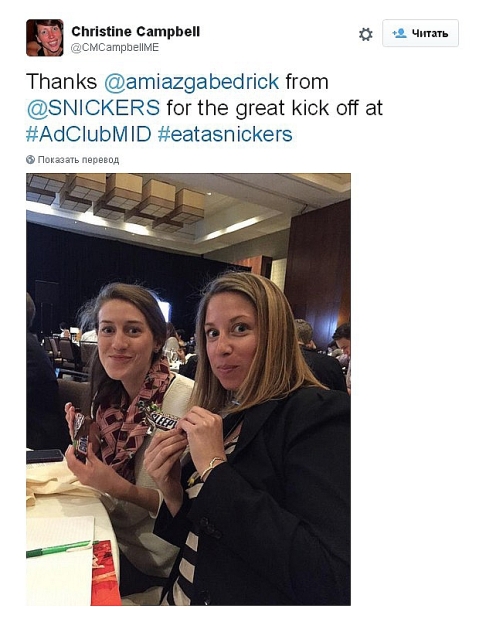Open the @CMCampbellME handle link
The image size is (479, 622).
point(115,48)
